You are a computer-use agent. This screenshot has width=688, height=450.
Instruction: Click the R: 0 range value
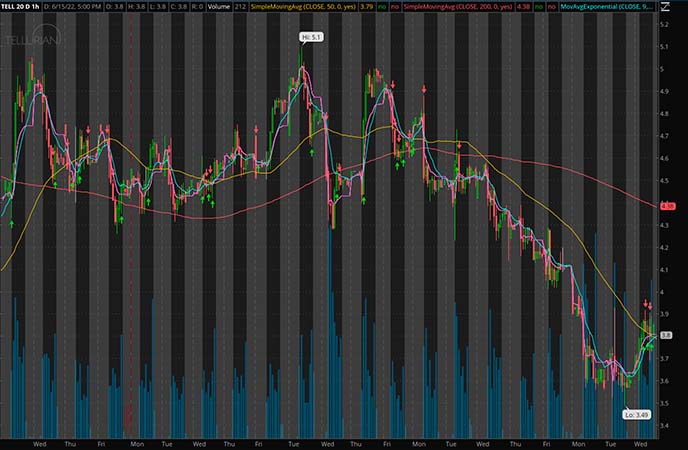point(197,7)
